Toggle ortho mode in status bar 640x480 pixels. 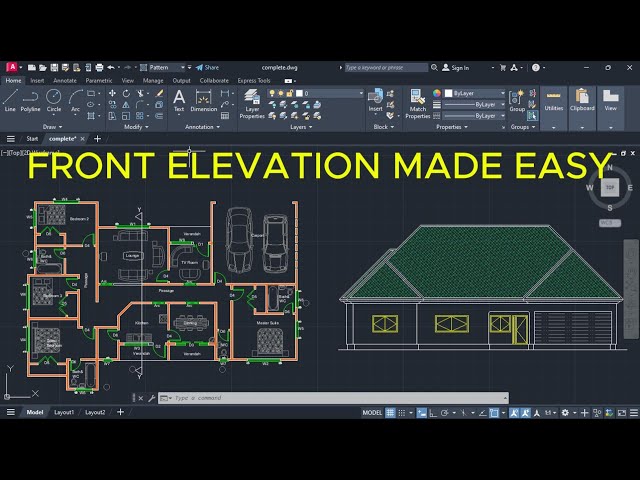point(433,413)
